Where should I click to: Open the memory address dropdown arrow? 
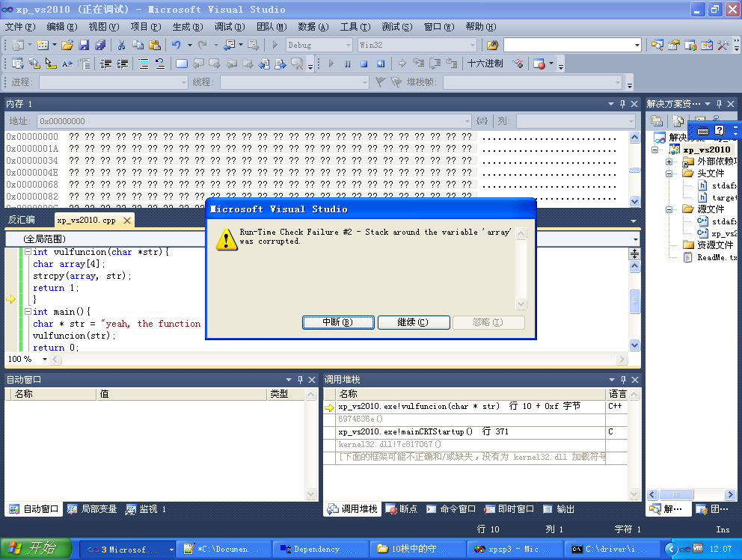click(467, 121)
